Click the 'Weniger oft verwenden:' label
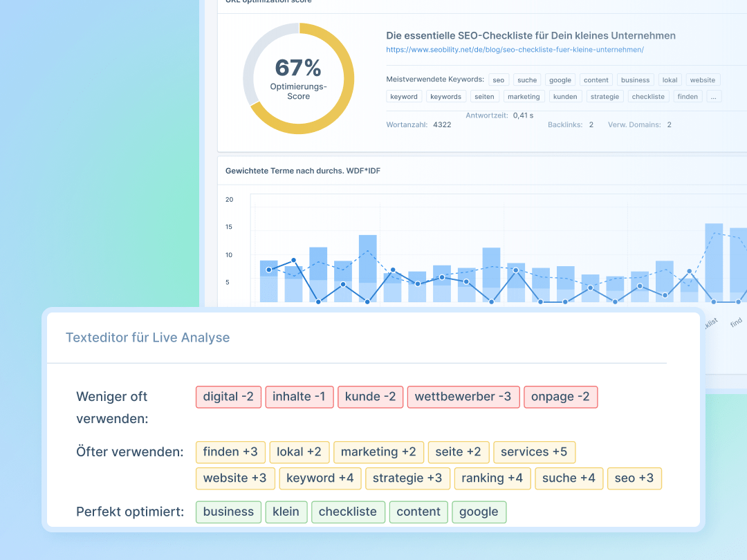Image resolution: width=747 pixels, height=560 pixels. point(113,408)
